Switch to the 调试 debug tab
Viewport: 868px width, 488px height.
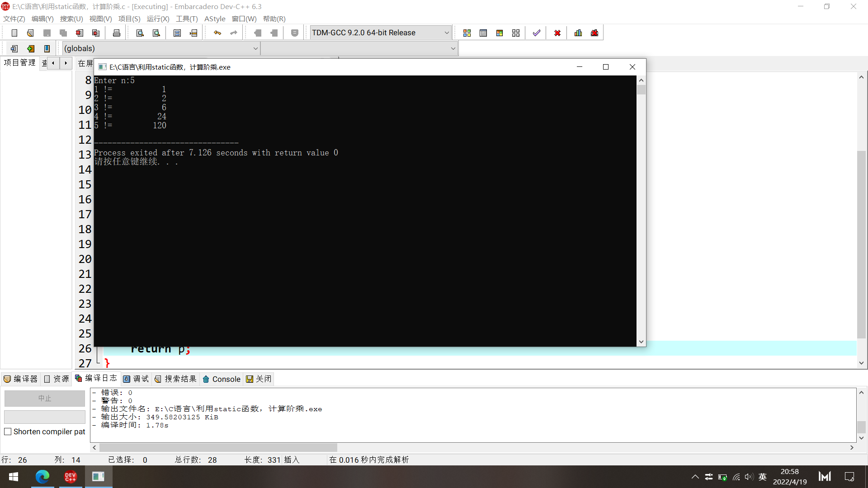[x=136, y=379]
